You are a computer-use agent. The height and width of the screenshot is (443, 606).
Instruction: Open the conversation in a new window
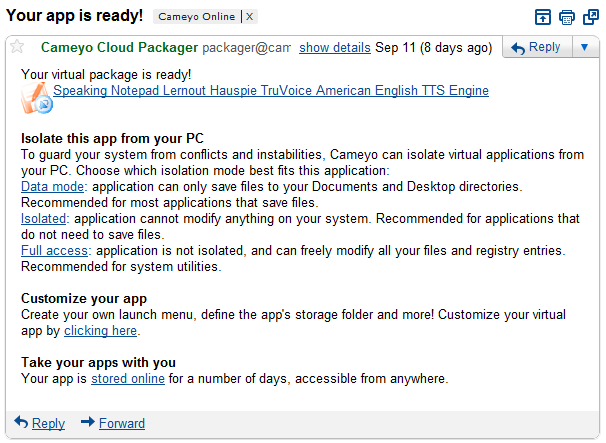(x=590, y=17)
